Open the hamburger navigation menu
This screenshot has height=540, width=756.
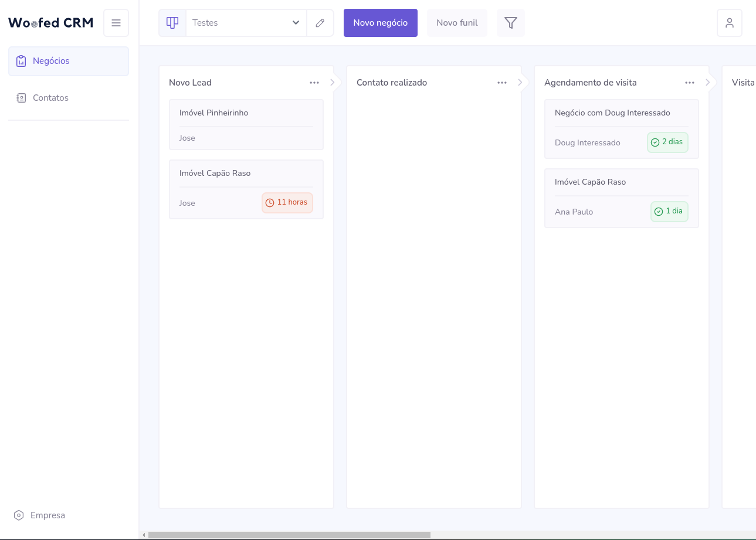click(116, 22)
